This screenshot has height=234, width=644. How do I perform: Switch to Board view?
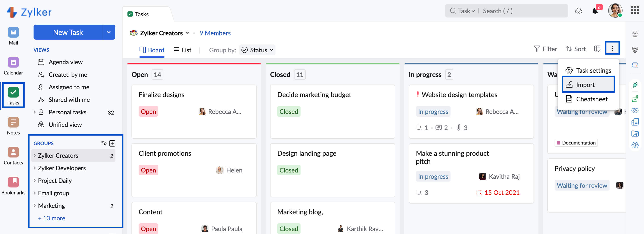[152, 50]
